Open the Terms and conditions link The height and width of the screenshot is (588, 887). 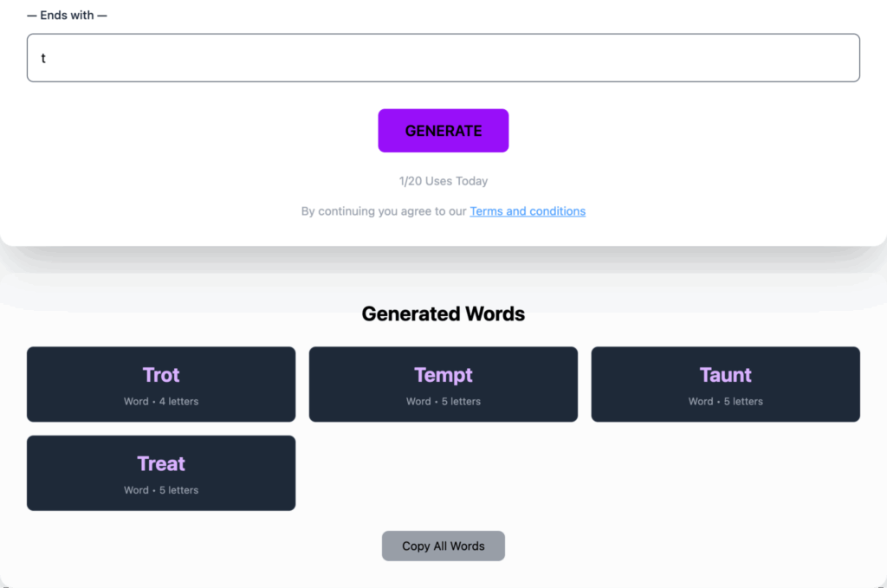click(x=528, y=211)
